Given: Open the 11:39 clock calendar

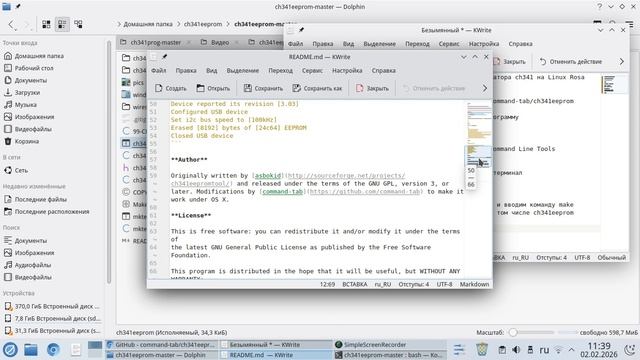Looking at the screenshot, I should click(x=599, y=350).
